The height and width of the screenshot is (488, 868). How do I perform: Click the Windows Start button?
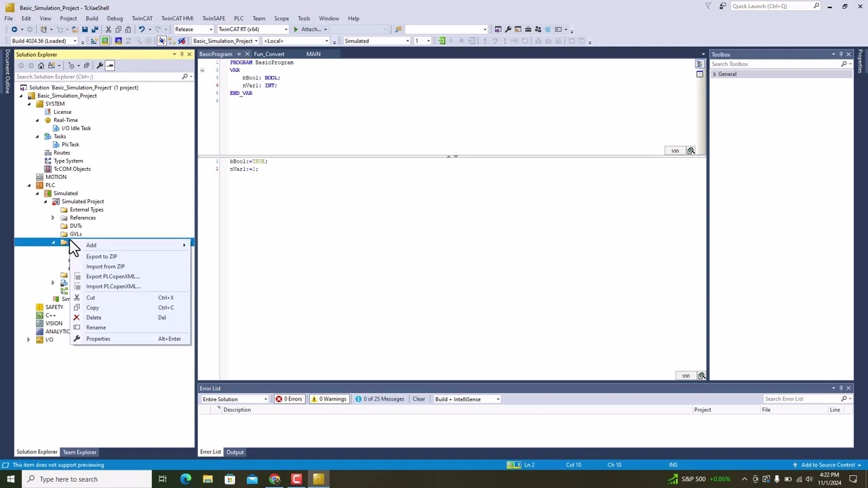(x=10, y=479)
